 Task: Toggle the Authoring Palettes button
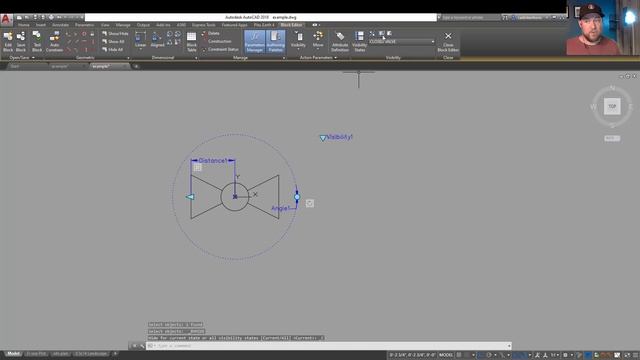coord(276,42)
